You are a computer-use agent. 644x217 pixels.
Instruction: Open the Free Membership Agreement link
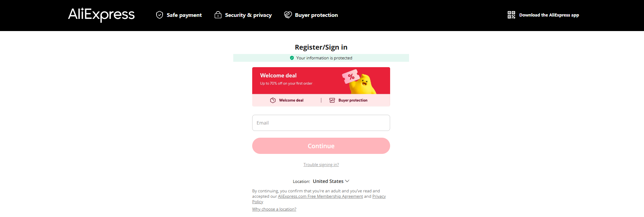point(320,196)
